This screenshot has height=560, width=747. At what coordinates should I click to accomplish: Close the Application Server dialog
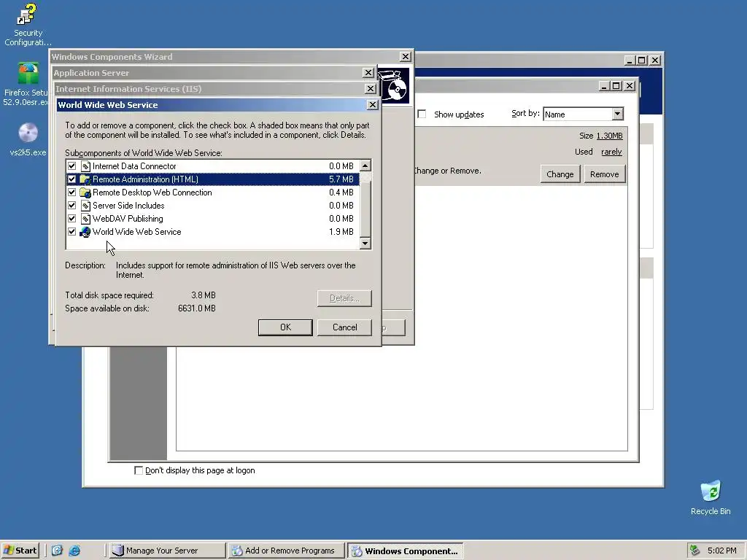(368, 72)
